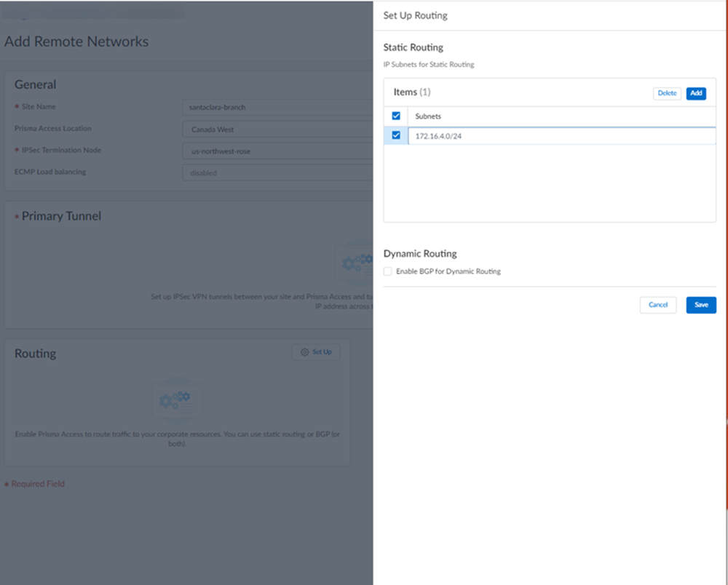
Task: Cancel the Set Up Routing panel
Action: [x=657, y=305]
